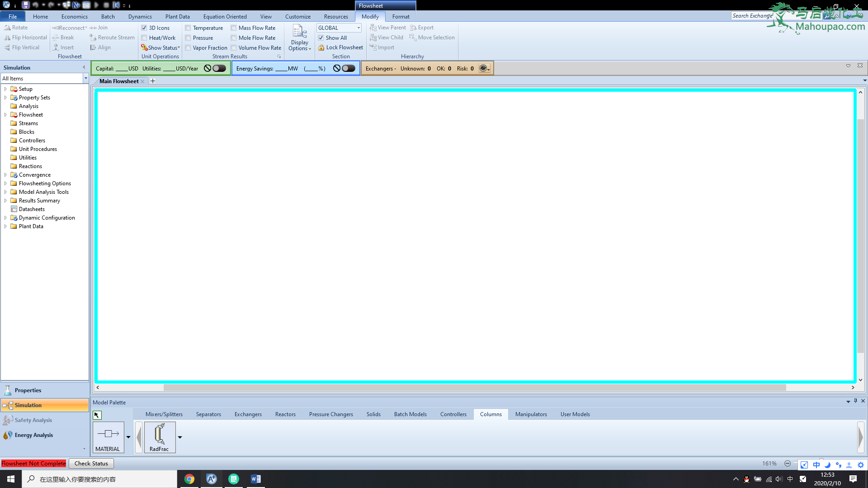Screen dimensions: 868x488
Task: Save the simulation with the quick access Save icon
Action: (25, 5)
